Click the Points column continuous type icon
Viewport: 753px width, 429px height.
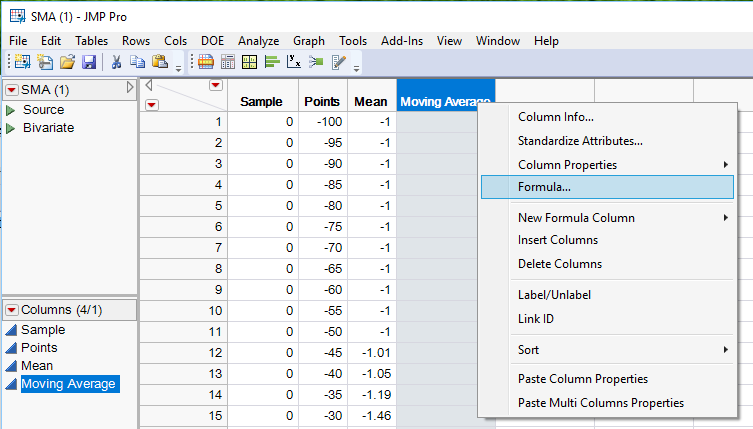coord(11,348)
